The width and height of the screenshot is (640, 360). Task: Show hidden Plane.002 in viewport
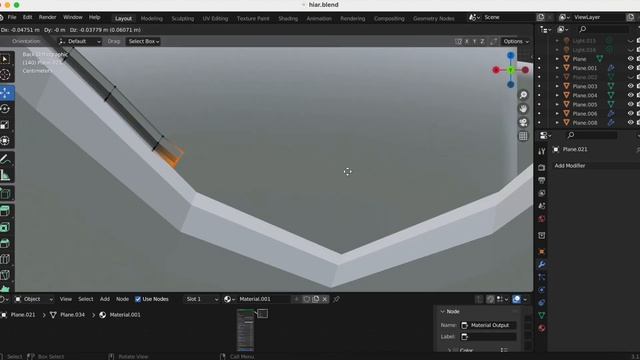pos(631,77)
